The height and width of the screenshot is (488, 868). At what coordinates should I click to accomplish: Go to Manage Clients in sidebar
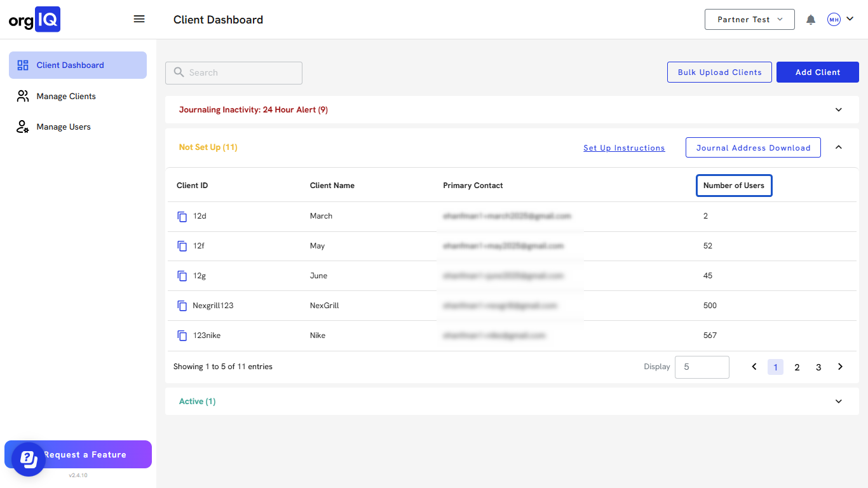tap(66, 97)
